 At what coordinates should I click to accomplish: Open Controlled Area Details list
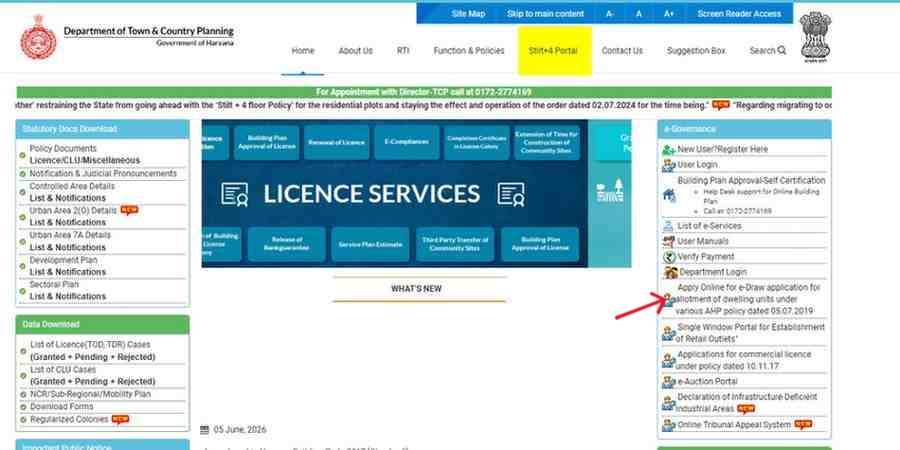(x=72, y=192)
